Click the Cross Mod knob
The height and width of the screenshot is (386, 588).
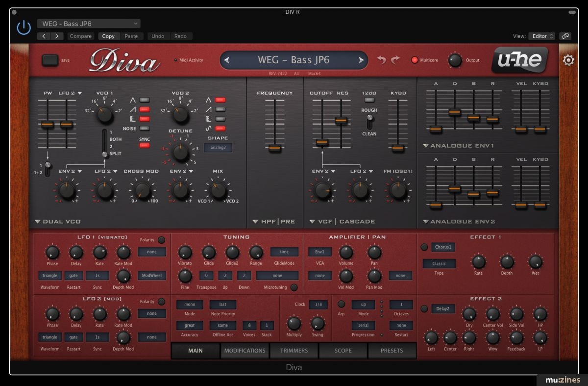point(142,190)
